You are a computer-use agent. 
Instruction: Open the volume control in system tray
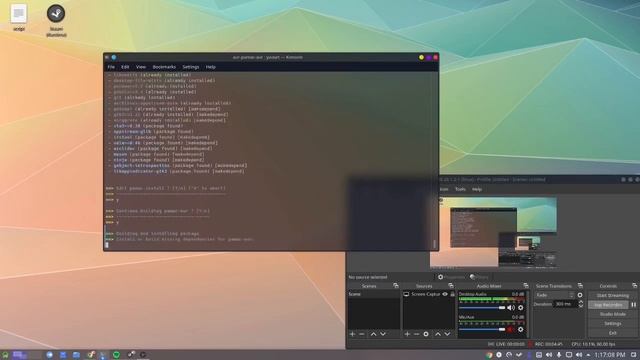578,355
